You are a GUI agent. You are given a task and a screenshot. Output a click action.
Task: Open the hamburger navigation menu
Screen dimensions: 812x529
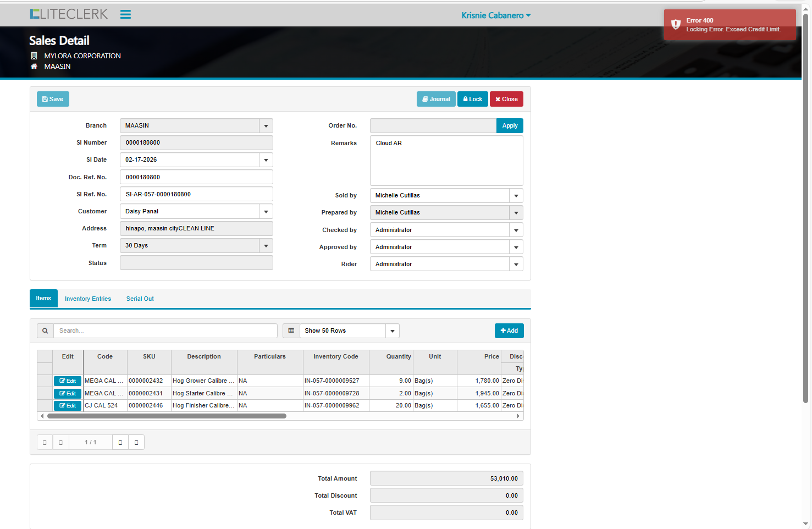tap(125, 15)
